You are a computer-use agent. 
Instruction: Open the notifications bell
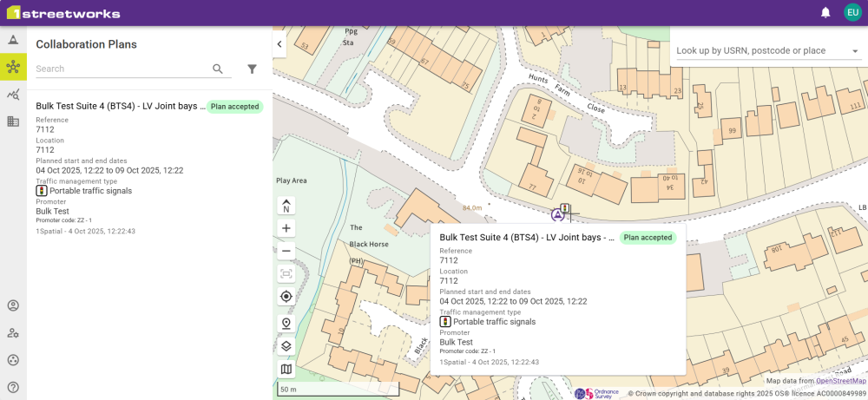[825, 13]
